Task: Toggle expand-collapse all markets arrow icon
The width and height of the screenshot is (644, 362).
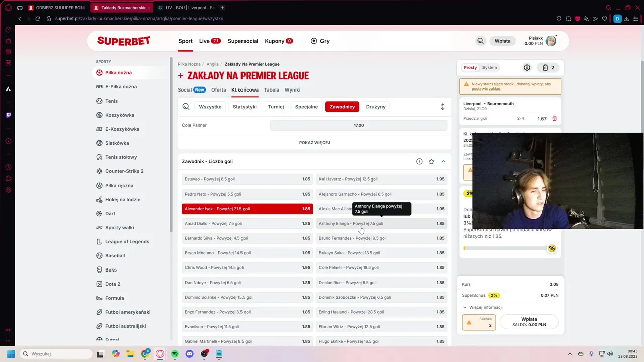Action: [443, 107]
